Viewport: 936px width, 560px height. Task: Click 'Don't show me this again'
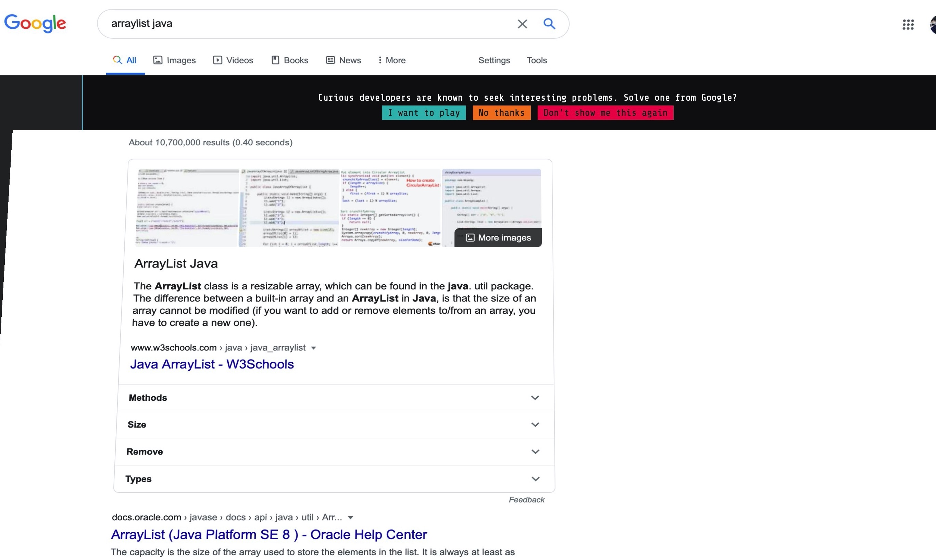point(605,113)
